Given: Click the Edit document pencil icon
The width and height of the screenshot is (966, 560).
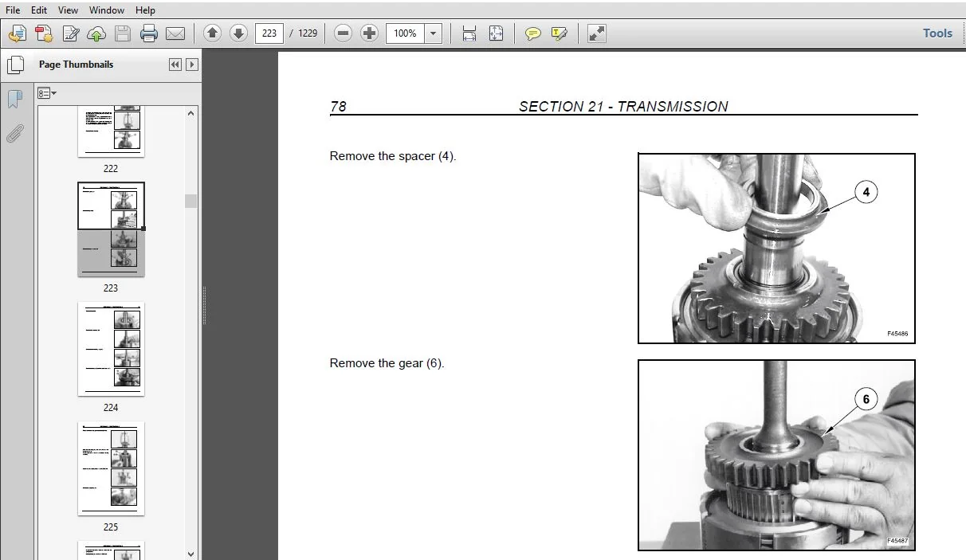Looking at the screenshot, I should (71, 33).
